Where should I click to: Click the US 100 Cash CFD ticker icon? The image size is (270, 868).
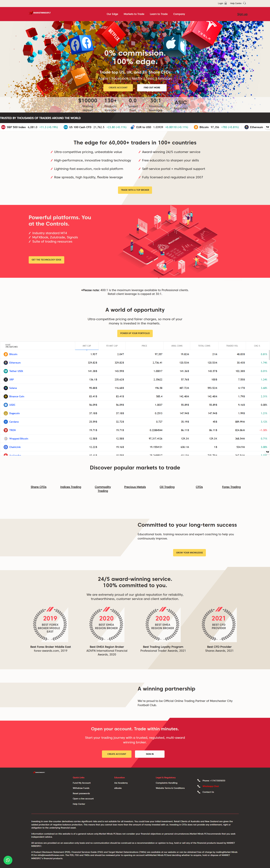pyautogui.click(x=66, y=127)
